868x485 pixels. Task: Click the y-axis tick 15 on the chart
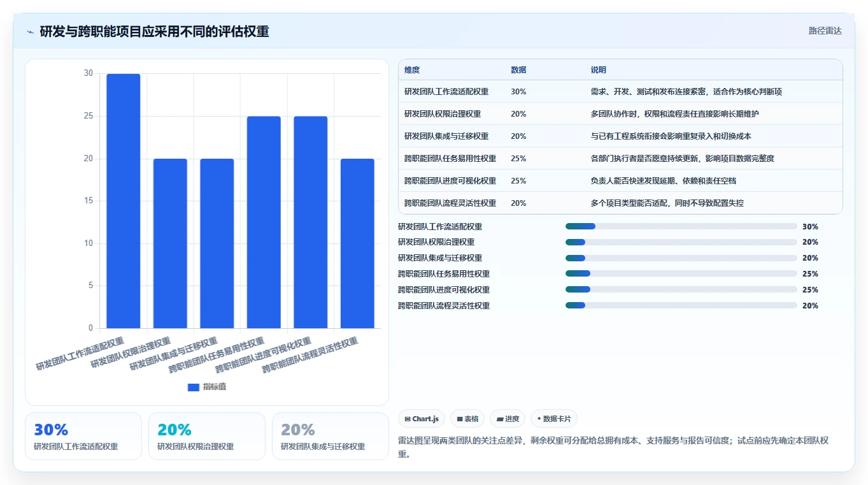[88, 201]
